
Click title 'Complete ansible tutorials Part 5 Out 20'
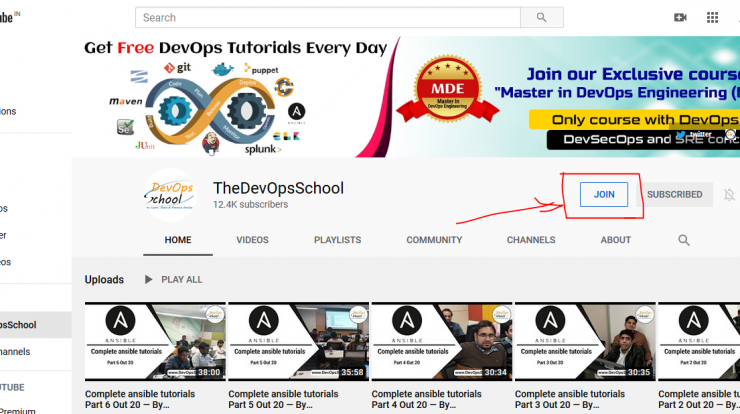click(283, 399)
